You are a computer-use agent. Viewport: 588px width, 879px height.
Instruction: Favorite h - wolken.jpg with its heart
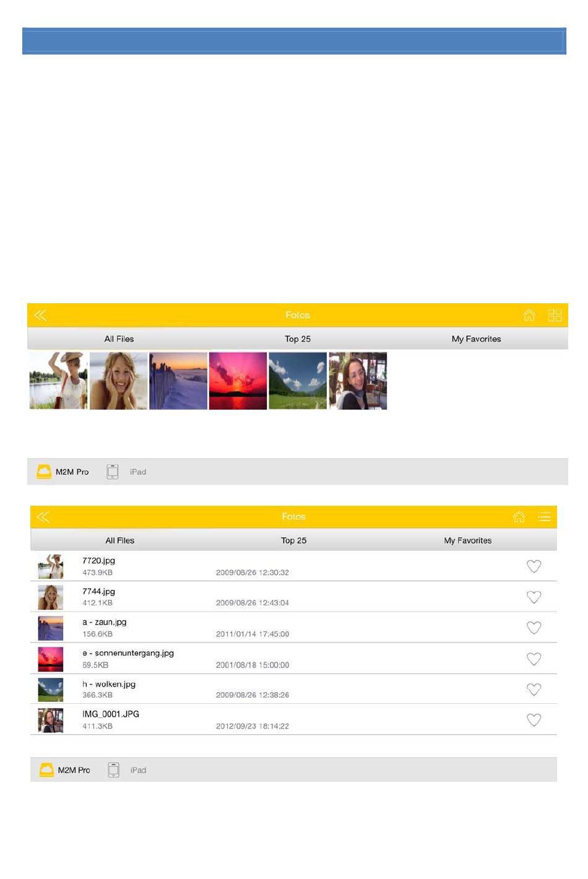tap(534, 690)
